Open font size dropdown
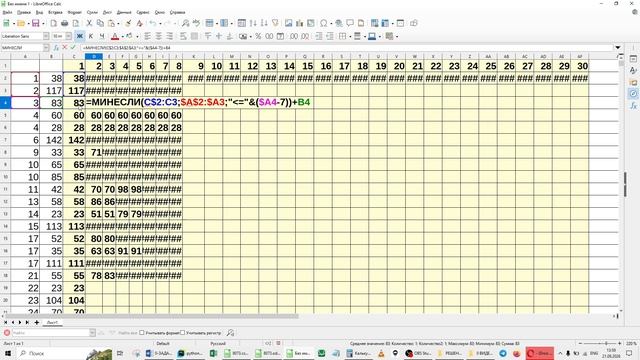This screenshot has height=360, width=640. [x=68, y=36]
